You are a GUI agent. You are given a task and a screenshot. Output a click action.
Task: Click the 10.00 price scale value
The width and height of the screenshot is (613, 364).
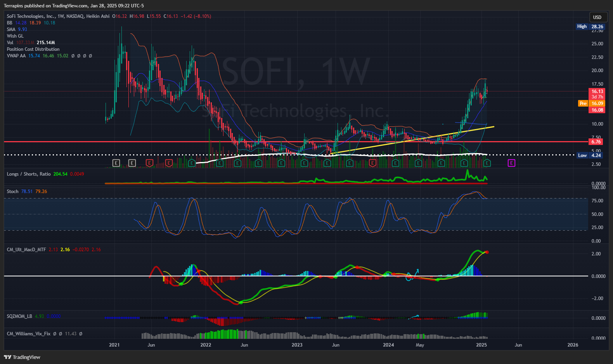click(597, 124)
